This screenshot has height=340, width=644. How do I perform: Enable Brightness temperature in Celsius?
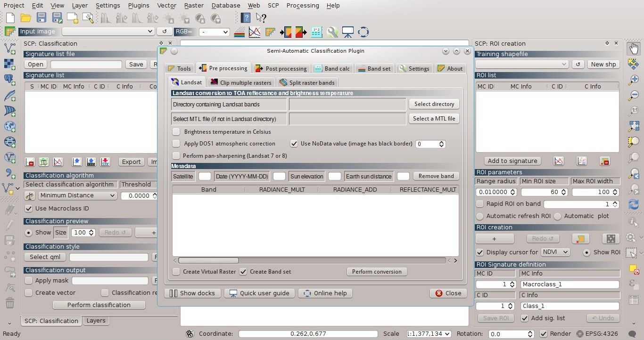[176, 132]
